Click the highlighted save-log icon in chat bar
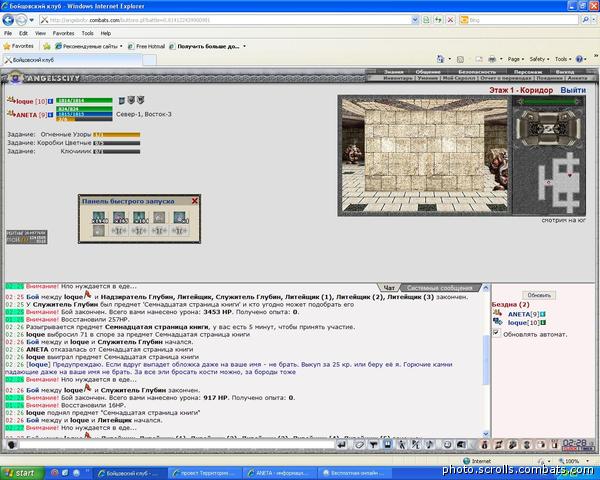This screenshot has height=480, width=600. pyautogui.click(x=387, y=444)
